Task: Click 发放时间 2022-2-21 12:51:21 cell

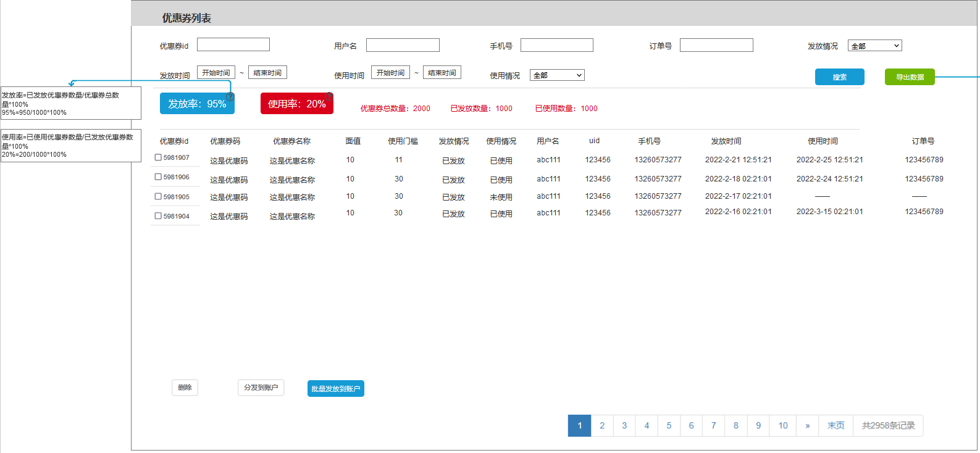Action: (x=739, y=160)
